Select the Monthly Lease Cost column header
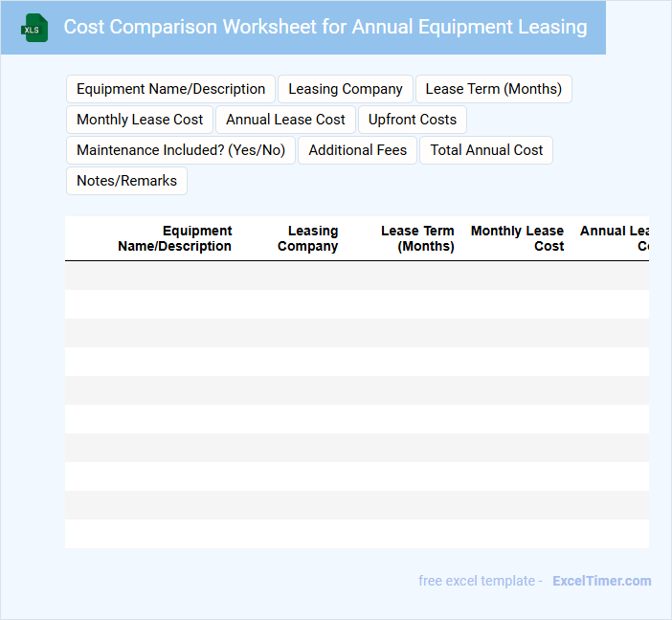 click(518, 238)
